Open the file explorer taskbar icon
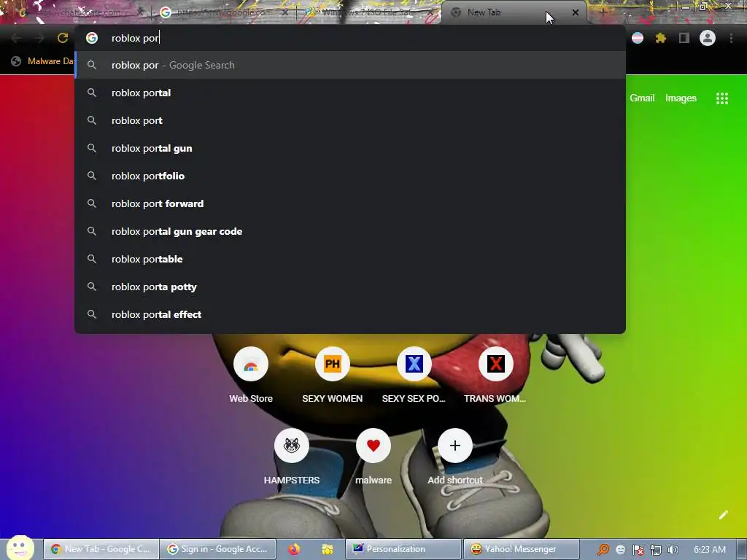Screen dimensions: 747x560 pyautogui.click(x=328, y=549)
